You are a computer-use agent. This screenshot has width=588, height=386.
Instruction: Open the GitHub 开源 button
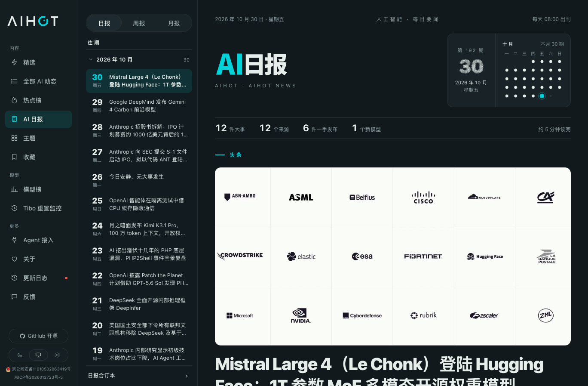pos(38,336)
